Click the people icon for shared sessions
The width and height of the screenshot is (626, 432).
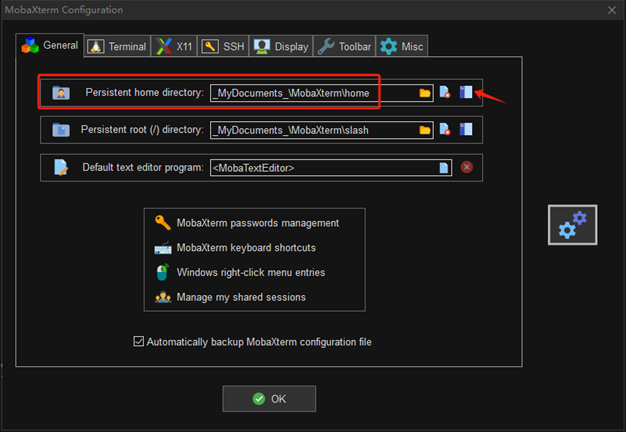[x=163, y=297]
